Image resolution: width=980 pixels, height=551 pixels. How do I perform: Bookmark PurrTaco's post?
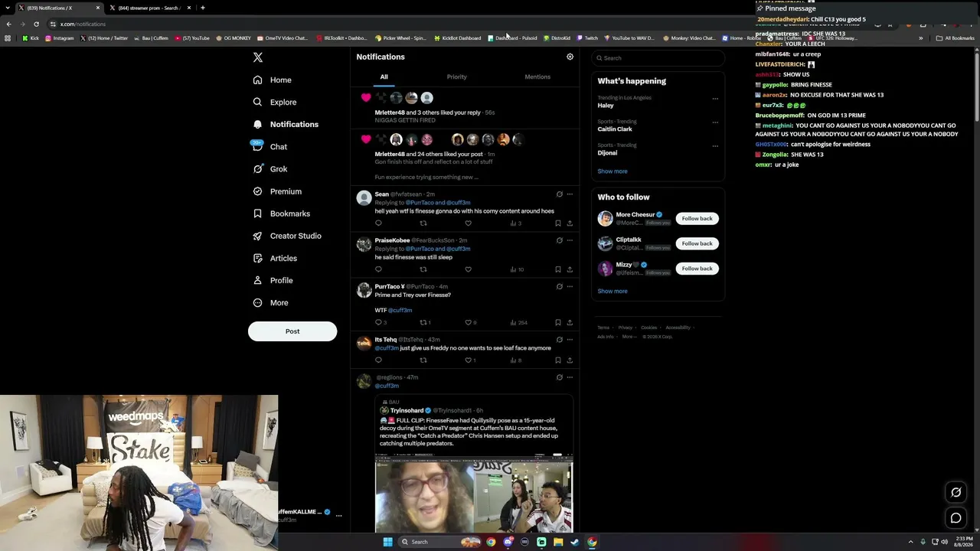point(557,322)
